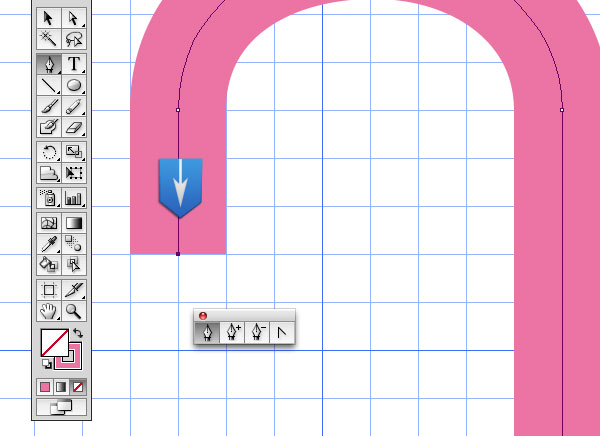This screenshot has width=600, height=436.
Task: Select the Ellipse tool
Action: 74,85
